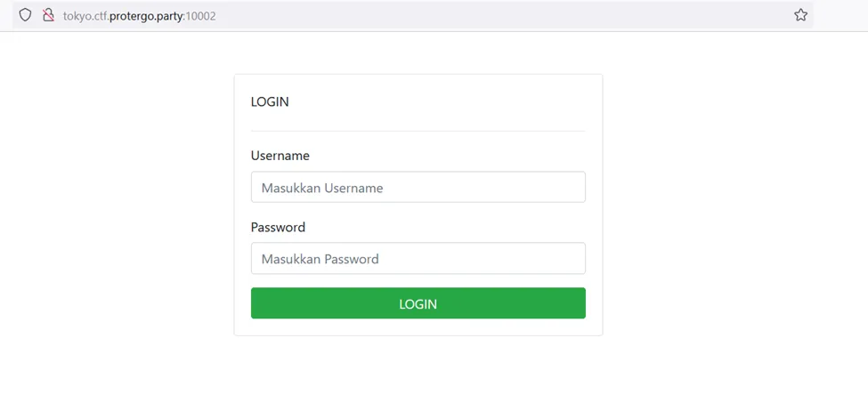Click empty address bar space before the star

point(499,15)
